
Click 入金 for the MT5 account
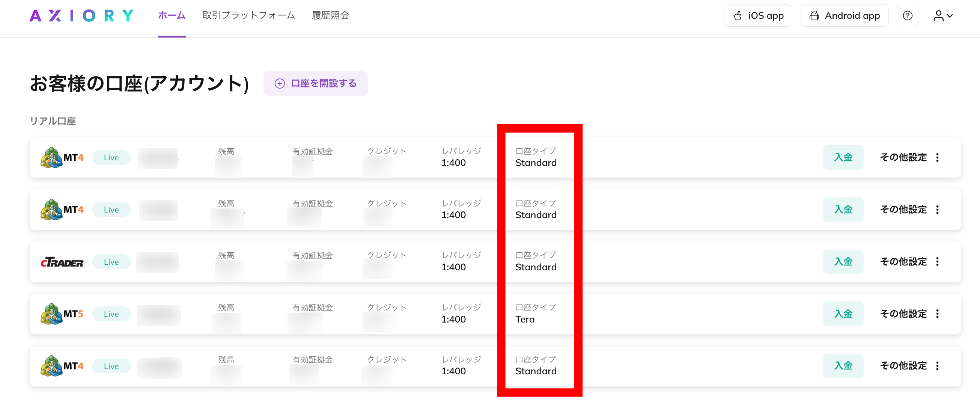click(x=843, y=314)
